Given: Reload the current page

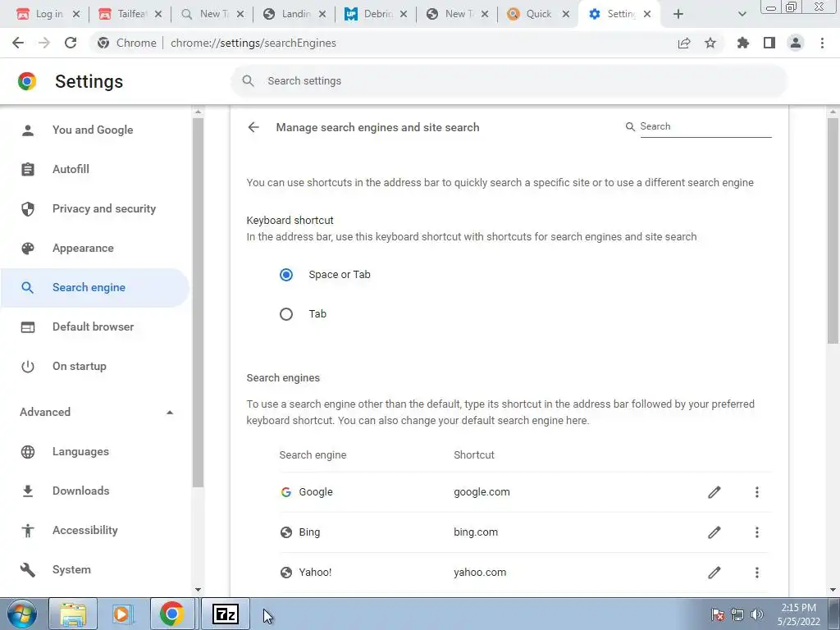Looking at the screenshot, I should click(71, 43).
